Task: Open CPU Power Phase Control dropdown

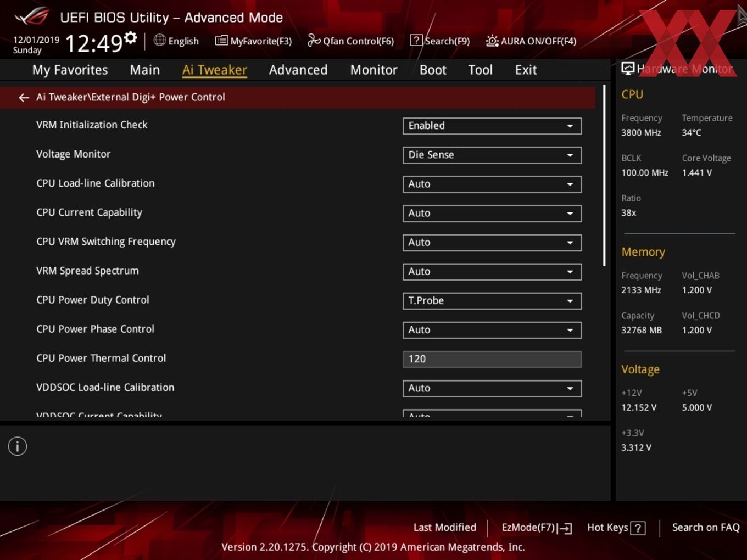Action: pyautogui.click(x=492, y=329)
